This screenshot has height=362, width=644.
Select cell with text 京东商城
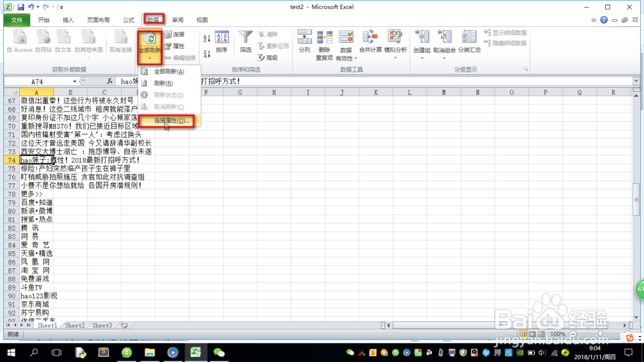point(37,305)
